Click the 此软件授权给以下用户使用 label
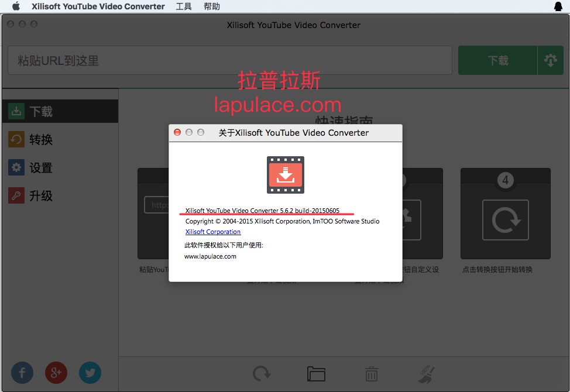570x392 pixels. click(x=224, y=245)
